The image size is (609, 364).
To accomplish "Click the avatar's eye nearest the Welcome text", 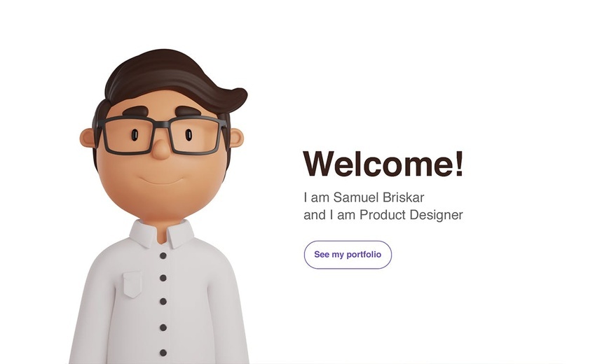I will click(189, 135).
